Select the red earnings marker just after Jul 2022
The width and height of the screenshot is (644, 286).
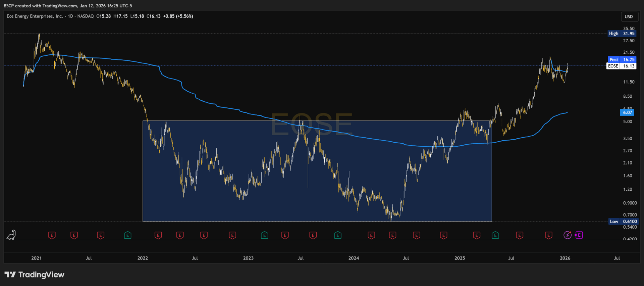[204, 235]
